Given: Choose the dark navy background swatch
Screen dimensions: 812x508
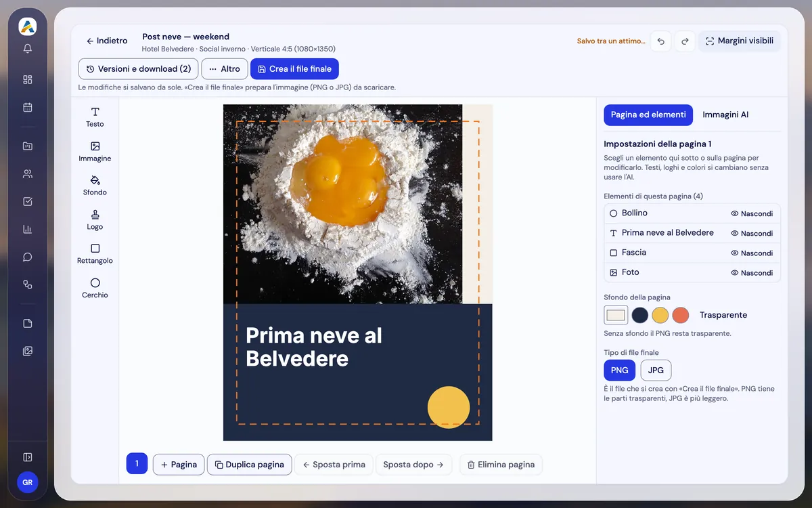Looking at the screenshot, I should tap(640, 315).
